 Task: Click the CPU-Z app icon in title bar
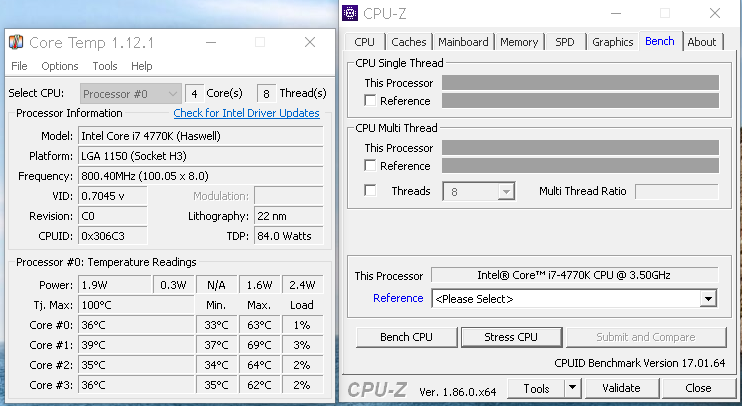[x=350, y=13]
